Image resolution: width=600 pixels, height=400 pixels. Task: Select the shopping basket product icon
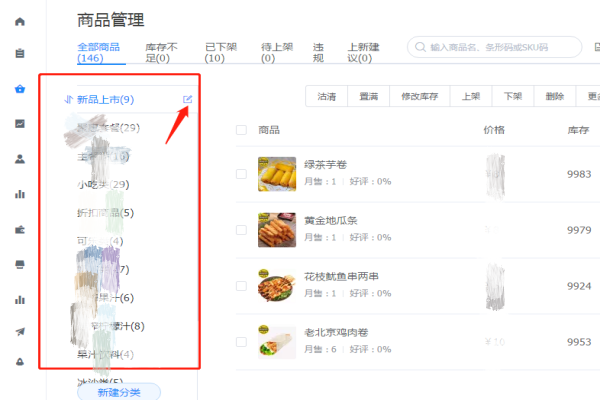click(20, 89)
